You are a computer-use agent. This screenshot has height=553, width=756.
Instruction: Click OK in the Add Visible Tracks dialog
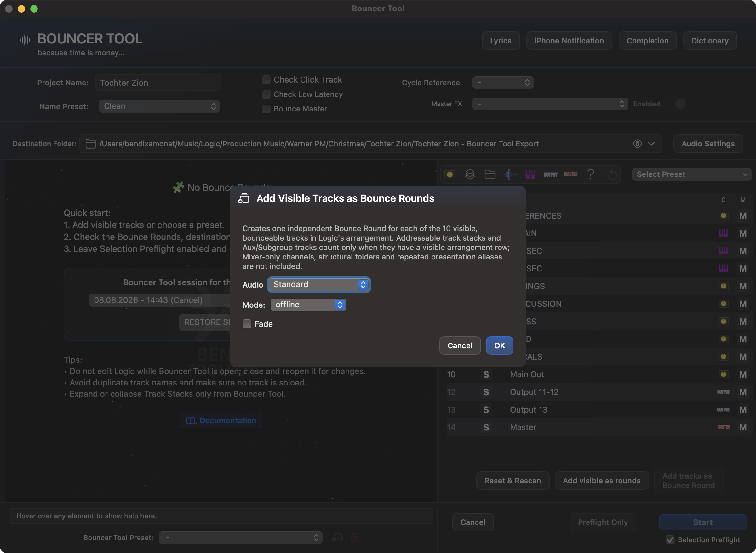pos(499,345)
